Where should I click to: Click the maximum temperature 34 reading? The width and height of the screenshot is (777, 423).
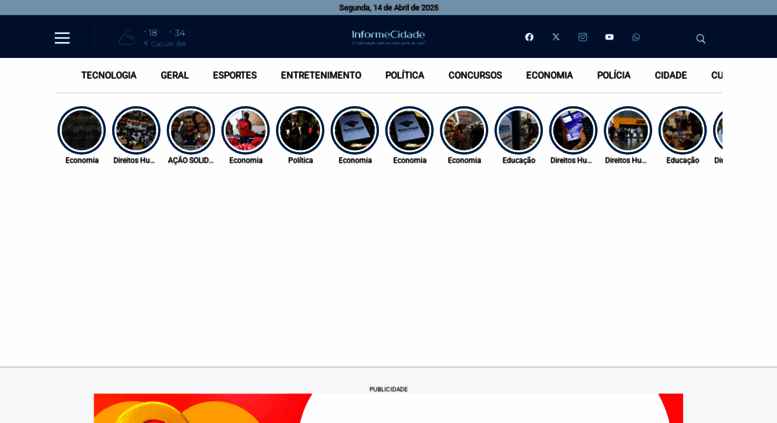(179, 33)
